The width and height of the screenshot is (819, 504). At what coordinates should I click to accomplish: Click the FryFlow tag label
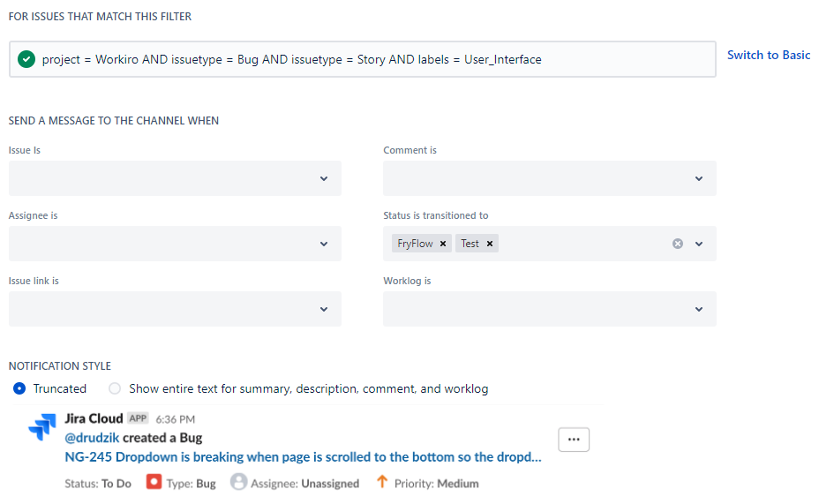tap(416, 244)
